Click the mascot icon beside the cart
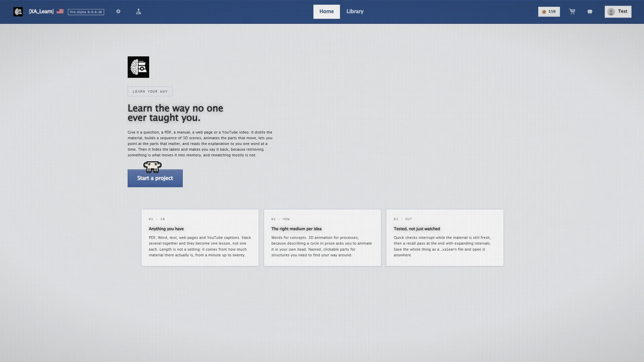 590,12
